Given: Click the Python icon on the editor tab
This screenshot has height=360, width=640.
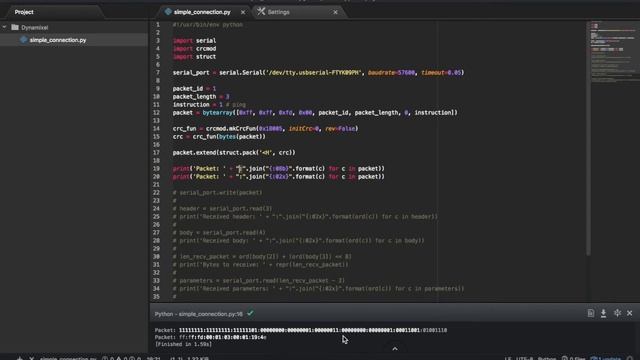Looking at the screenshot, I should point(168,12).
